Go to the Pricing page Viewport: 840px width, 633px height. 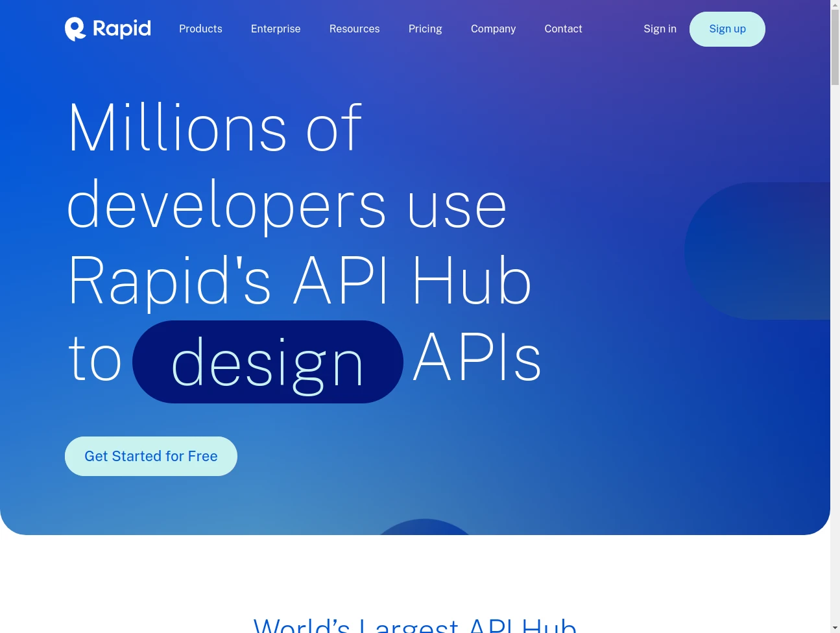(x=426, y=29)
